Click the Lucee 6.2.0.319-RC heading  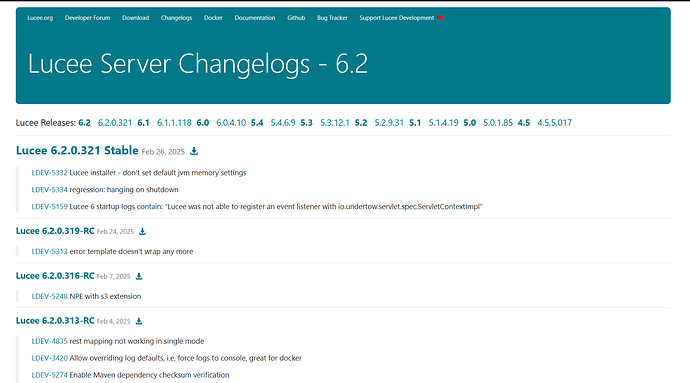(55, 231)
